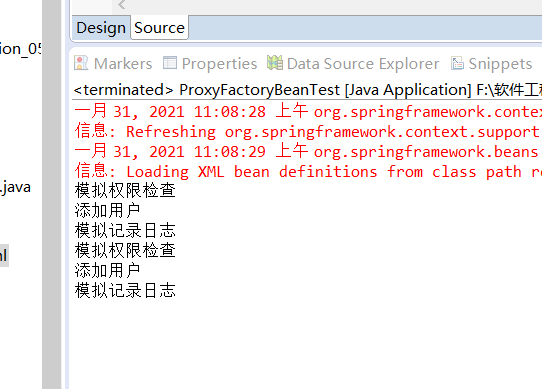
Task: Click the Properties view icon
Action: (x=170, y=63)
